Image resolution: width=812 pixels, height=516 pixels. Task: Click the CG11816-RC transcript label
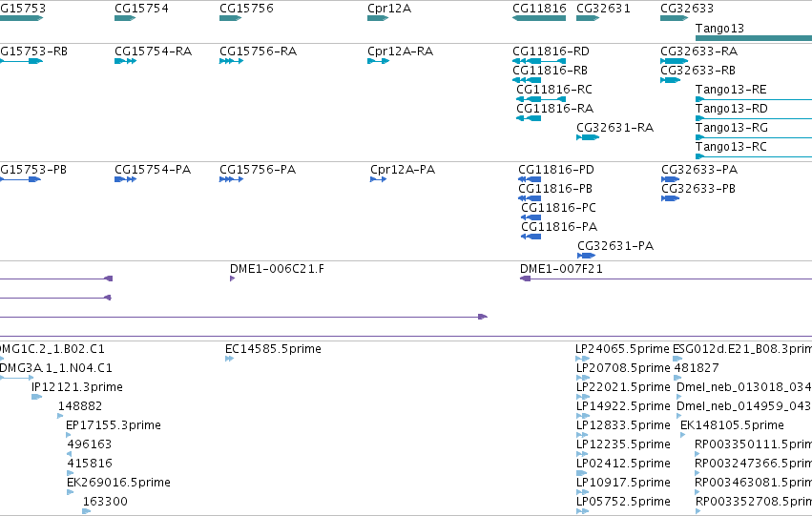[x=554, y=90]
